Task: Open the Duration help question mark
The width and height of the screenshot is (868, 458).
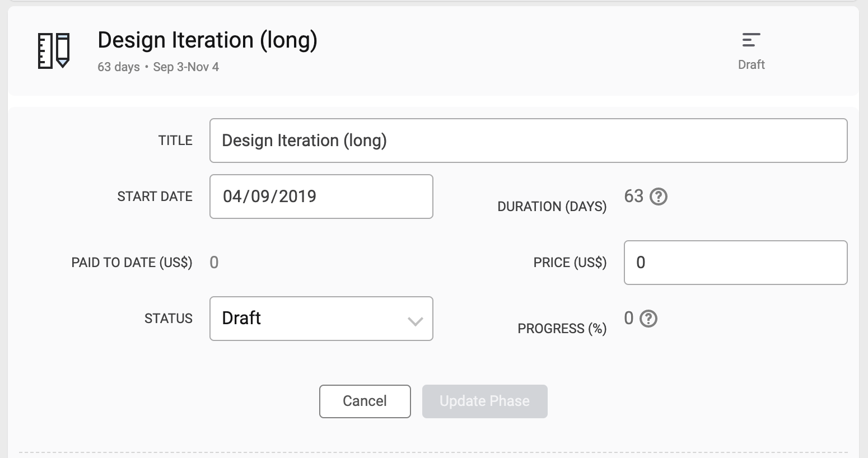Action: 659,197
